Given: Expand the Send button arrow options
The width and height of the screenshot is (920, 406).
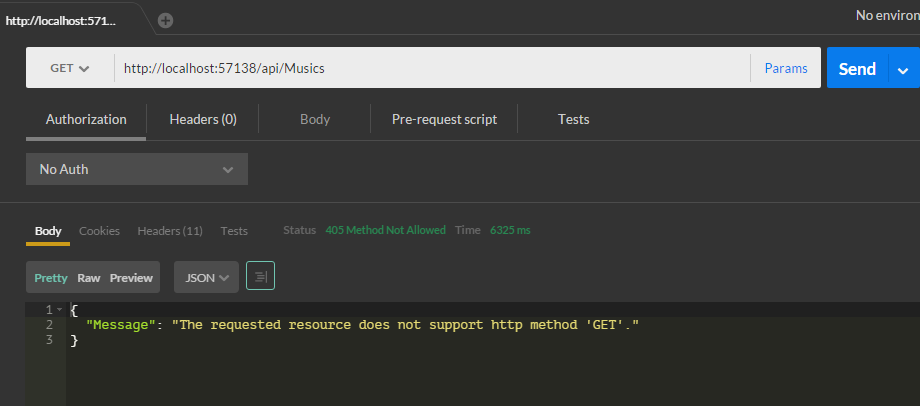Looking at the screenshot, I should (x=904, y=69).
